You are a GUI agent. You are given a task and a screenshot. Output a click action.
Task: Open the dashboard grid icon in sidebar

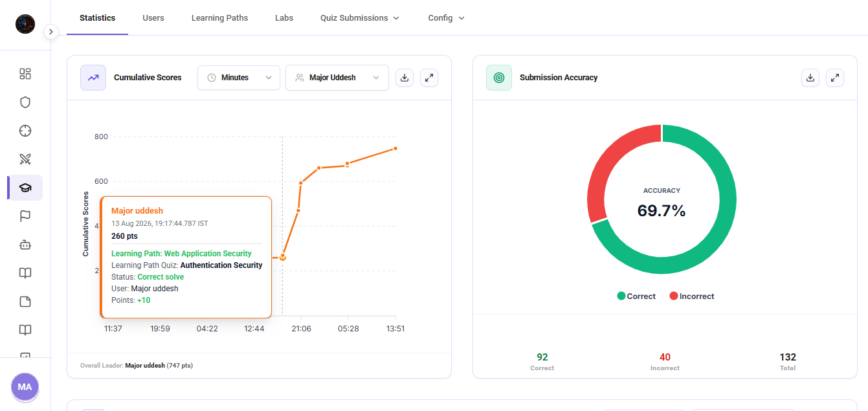point(25,74)
